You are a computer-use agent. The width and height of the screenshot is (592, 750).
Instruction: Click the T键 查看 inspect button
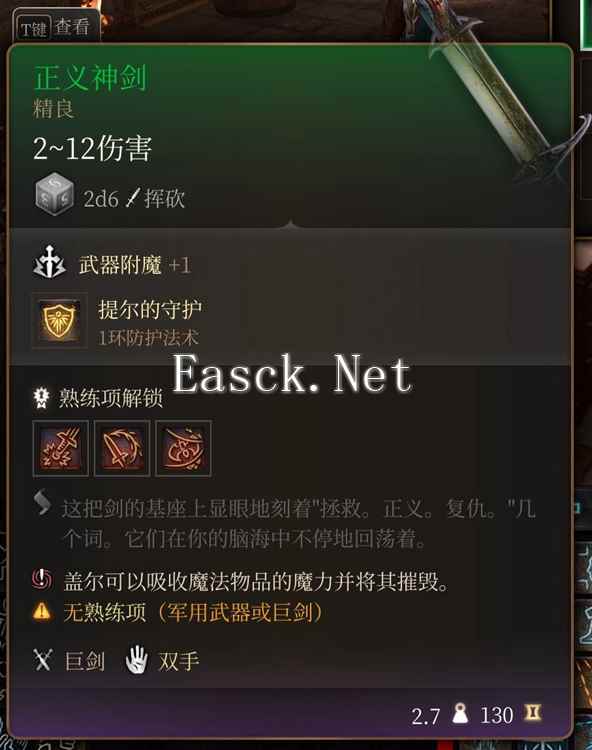pyautogui.click(x=56, y=26)
